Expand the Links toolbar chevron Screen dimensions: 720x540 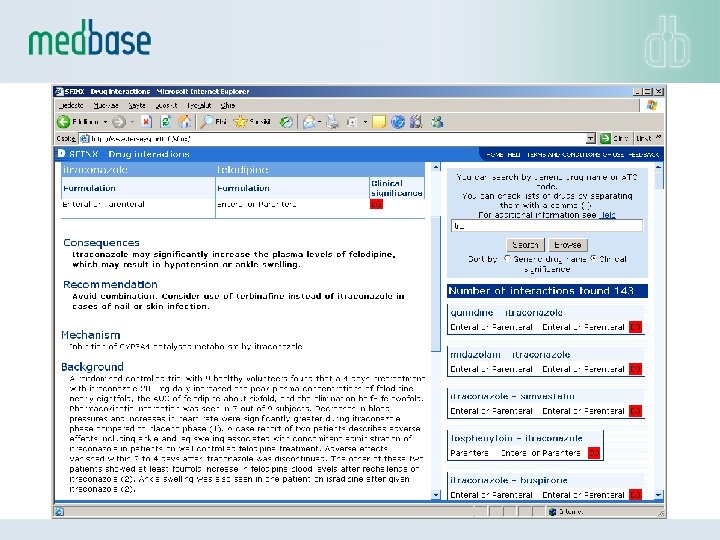659,138
